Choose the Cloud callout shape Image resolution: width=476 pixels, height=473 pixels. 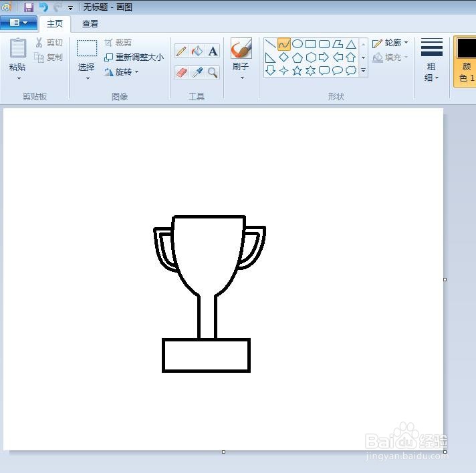[x=351, y=70]
